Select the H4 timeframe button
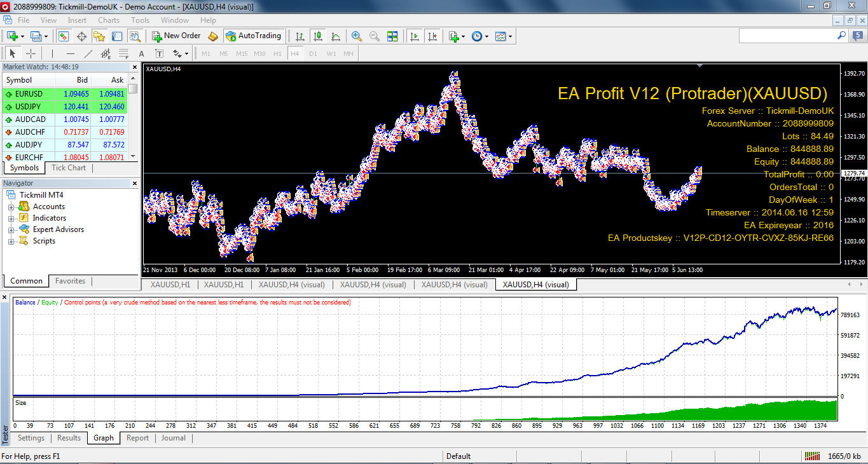This screenshot has width=868, height=464. point(294,54)
